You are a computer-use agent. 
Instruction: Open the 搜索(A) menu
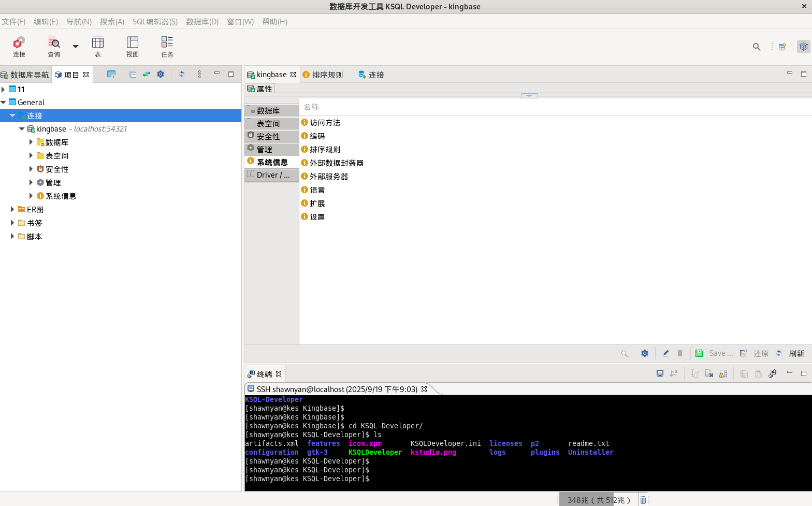point(112,22)
